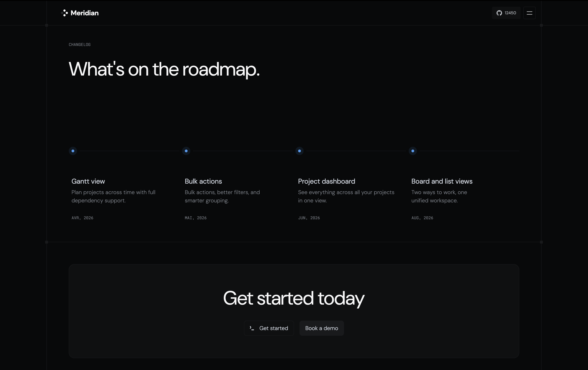
Task: Click the Book a demo button
Action: tap(322, 328)
